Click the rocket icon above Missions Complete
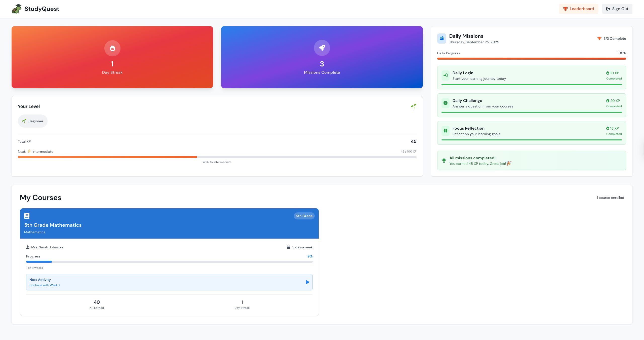This screenshot has height=340, width=644. coord(322,48)
